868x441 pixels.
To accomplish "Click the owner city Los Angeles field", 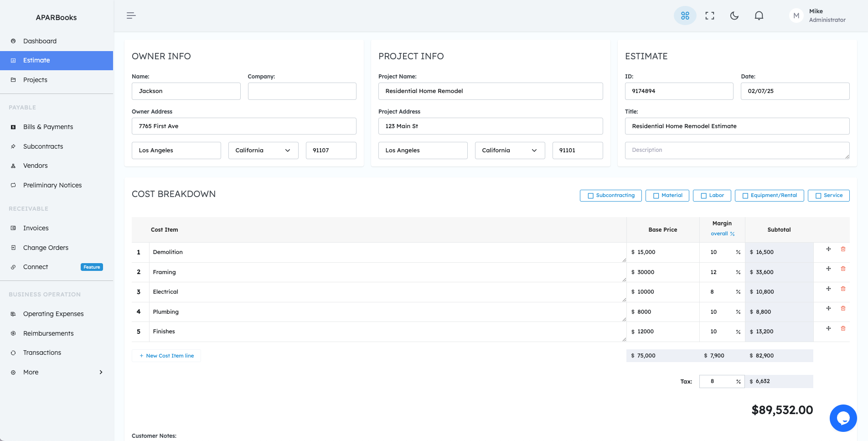I will coord(176,150).
